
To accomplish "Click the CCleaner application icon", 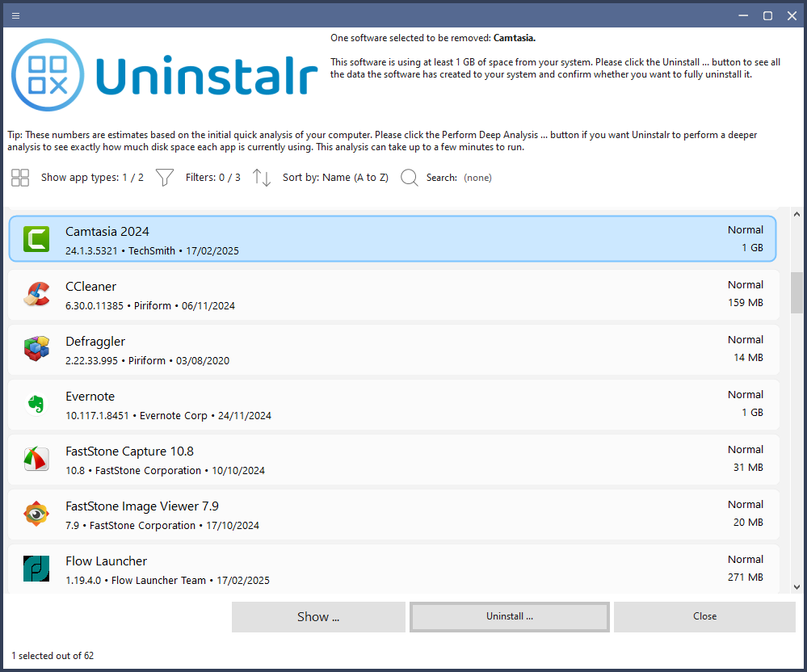I will (36, 293).
